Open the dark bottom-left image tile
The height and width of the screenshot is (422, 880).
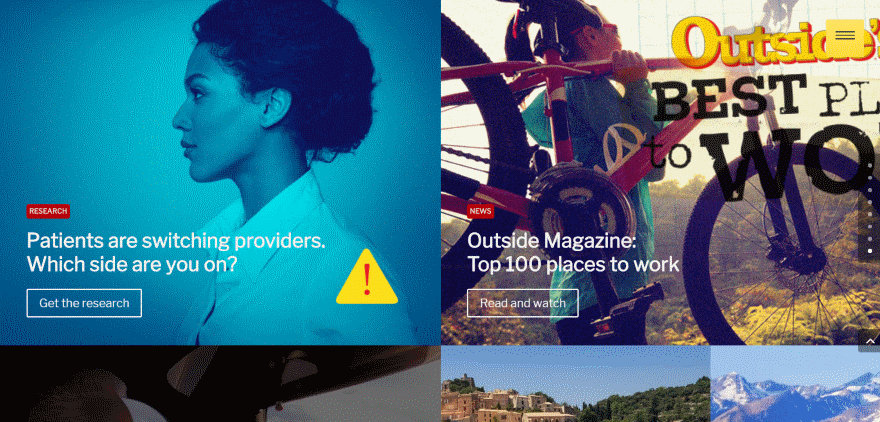point(220,384)
